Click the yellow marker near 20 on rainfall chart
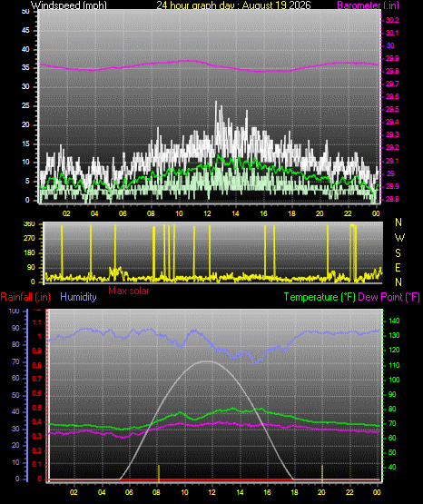The height and width of the screenshot is (504, 423). click(x=322, y=473)
